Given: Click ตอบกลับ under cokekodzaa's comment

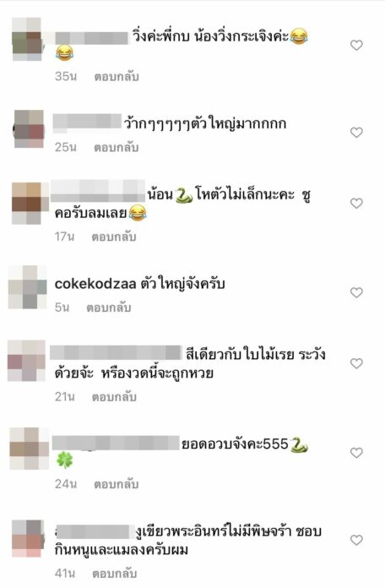Looking at the screenshot, I should 109,308.
